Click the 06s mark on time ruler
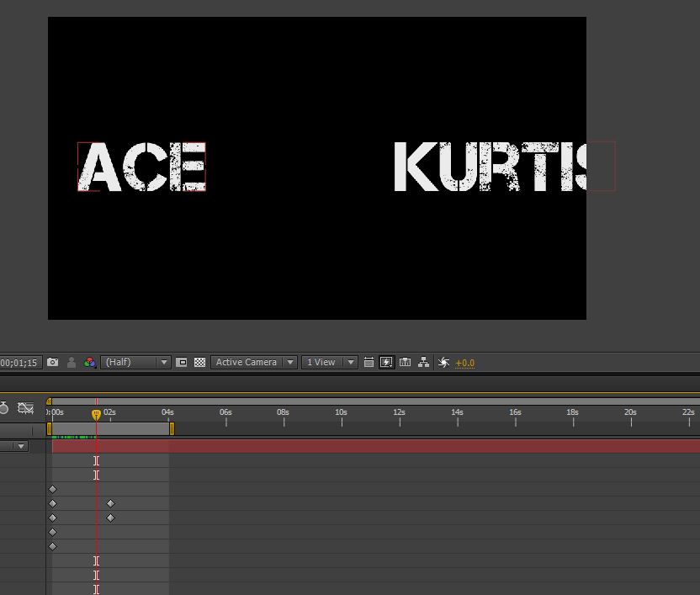The width and height of the screenshot is (700, 595). (x=225, y=412)
